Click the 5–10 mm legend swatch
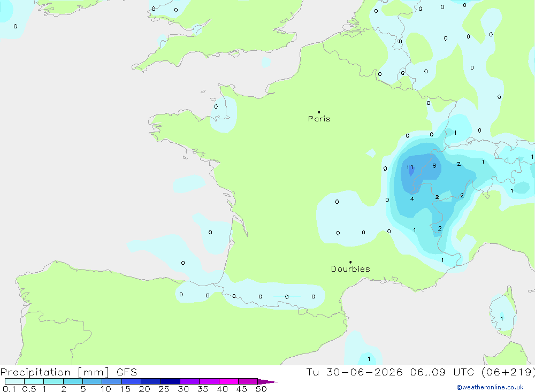This screenshot has width=535, height=392. [92, 381]
